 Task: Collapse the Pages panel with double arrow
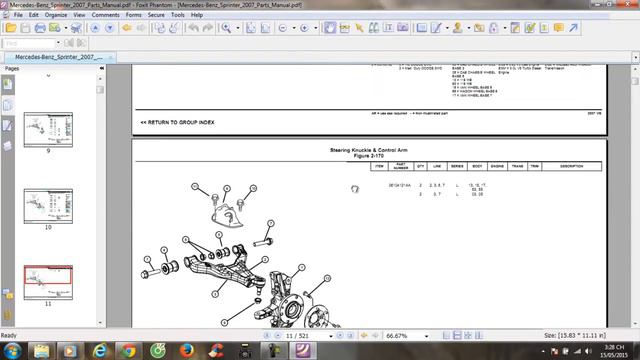102,69
